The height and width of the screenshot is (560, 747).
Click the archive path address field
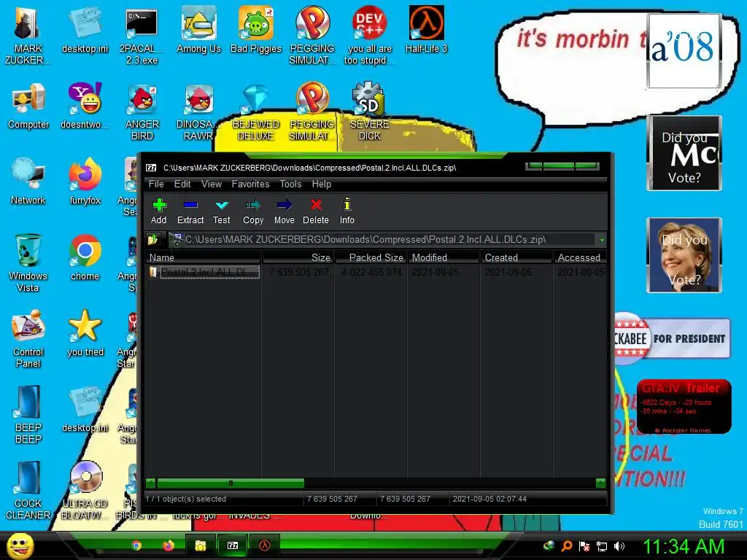pos(382,239)
